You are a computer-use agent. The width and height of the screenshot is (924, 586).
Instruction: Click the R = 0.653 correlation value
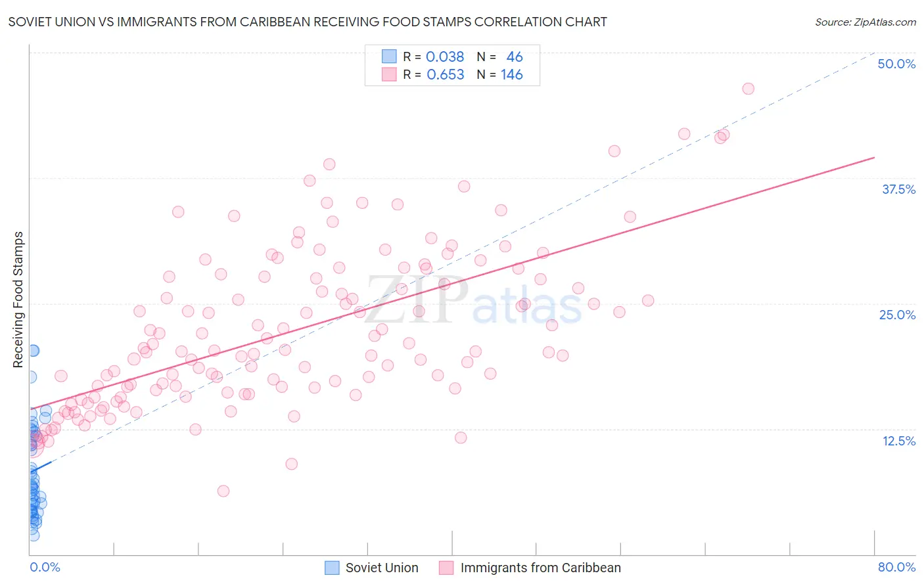tap(434, 75)
